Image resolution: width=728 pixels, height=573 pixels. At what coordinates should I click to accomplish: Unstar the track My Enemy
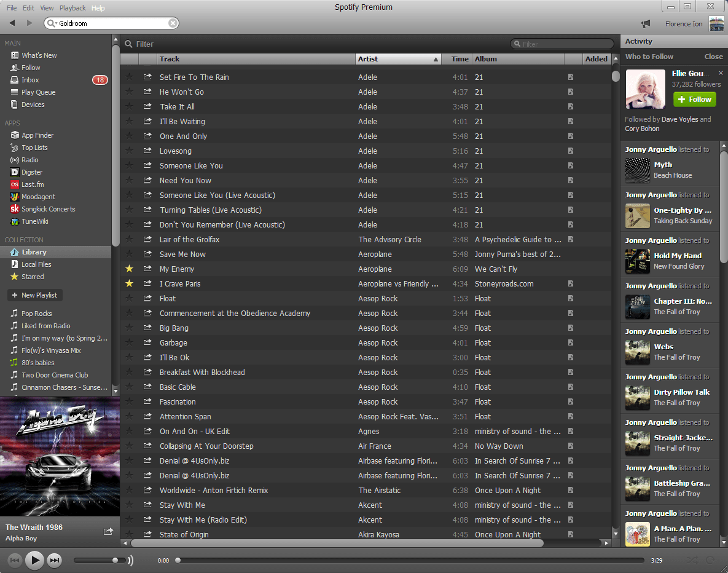[x=129, y=269]
